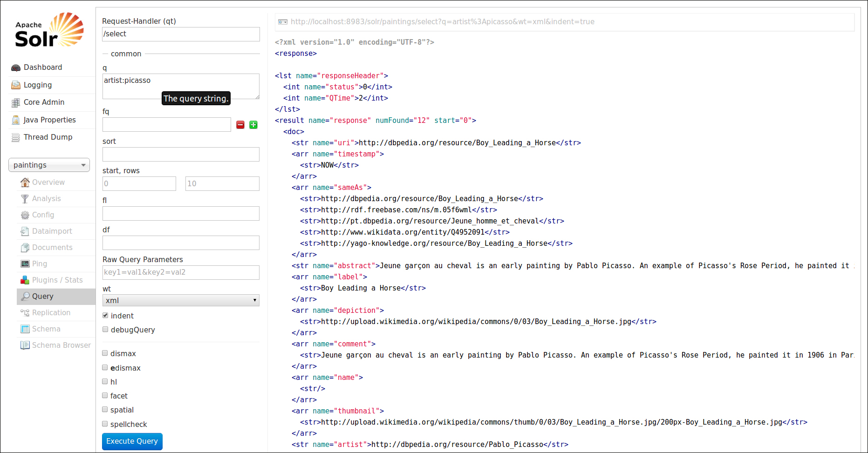This screenshot has height=453, width=868.
Task: Click the Overview house icon
Action: coord(25,182)
